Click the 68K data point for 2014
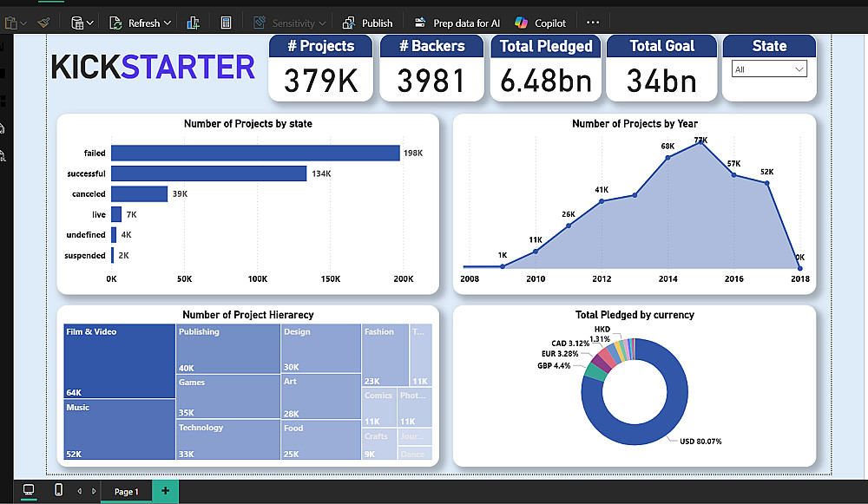Screen dimensions: 868x504 click(667, 158)
